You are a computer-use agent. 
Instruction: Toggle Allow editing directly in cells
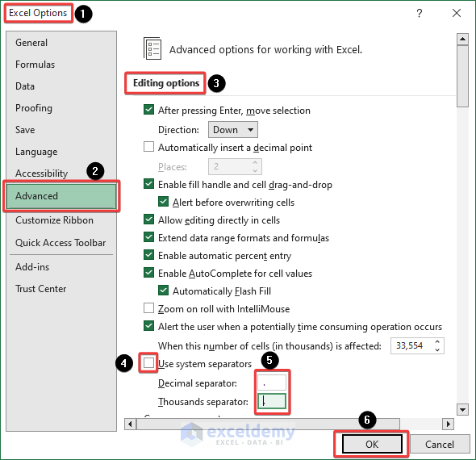(148, 220)
